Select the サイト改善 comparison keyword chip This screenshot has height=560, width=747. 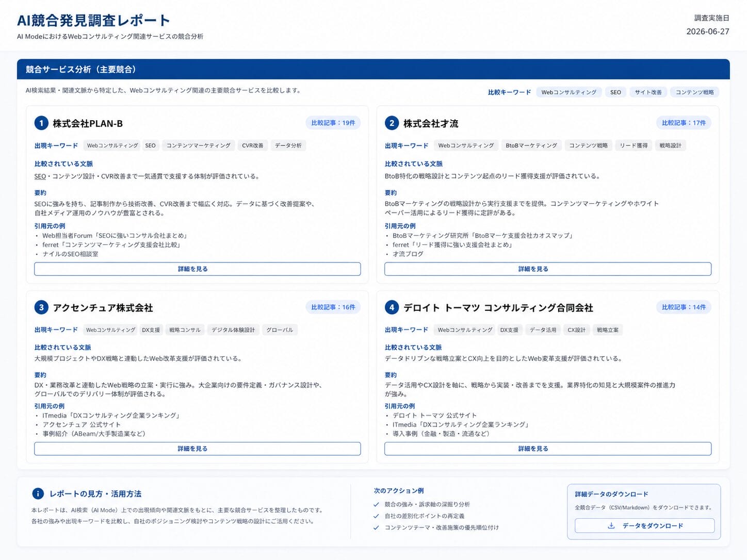(648, 92)
